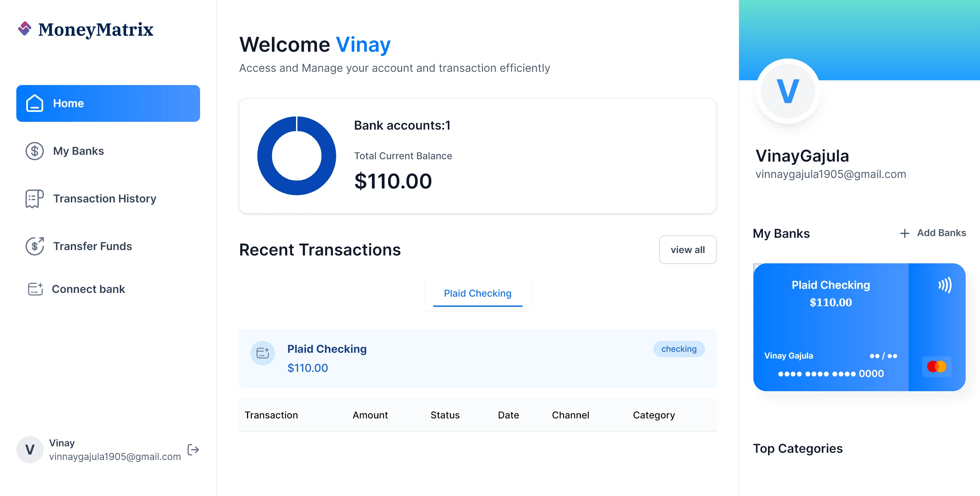Click the large V profile avatar
The width and height of the screenshot is (980, 496).
coord(787,91)
